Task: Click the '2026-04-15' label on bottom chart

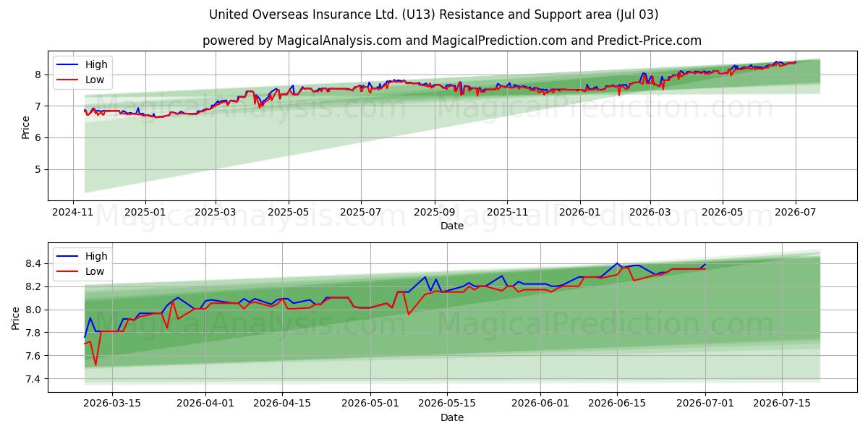Action: click(282, 404)
